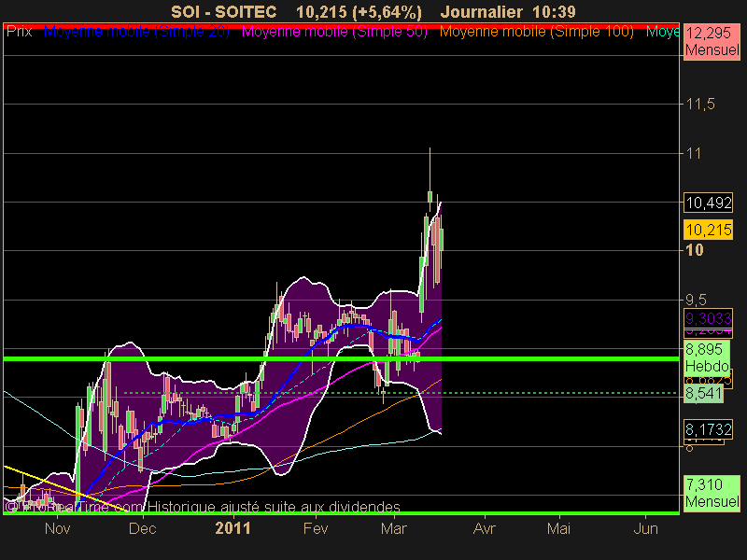
Task: Click the 10,492 price tag
Action: tap(709, 203)
